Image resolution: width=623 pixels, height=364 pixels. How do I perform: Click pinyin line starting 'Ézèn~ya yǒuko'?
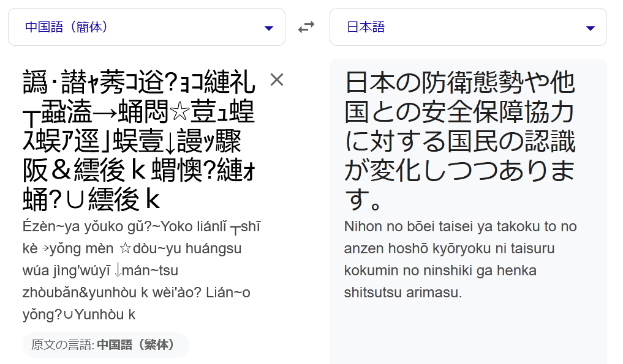(x=142, y=226)
